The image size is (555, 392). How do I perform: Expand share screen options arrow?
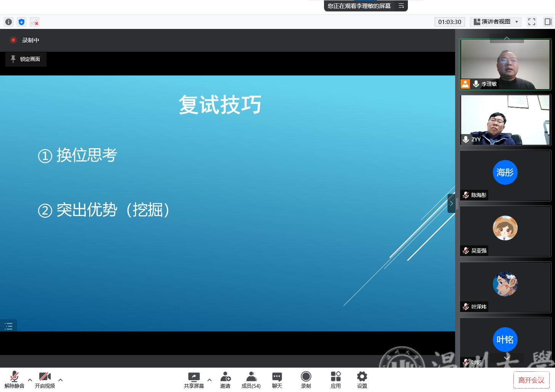point(209,380)
